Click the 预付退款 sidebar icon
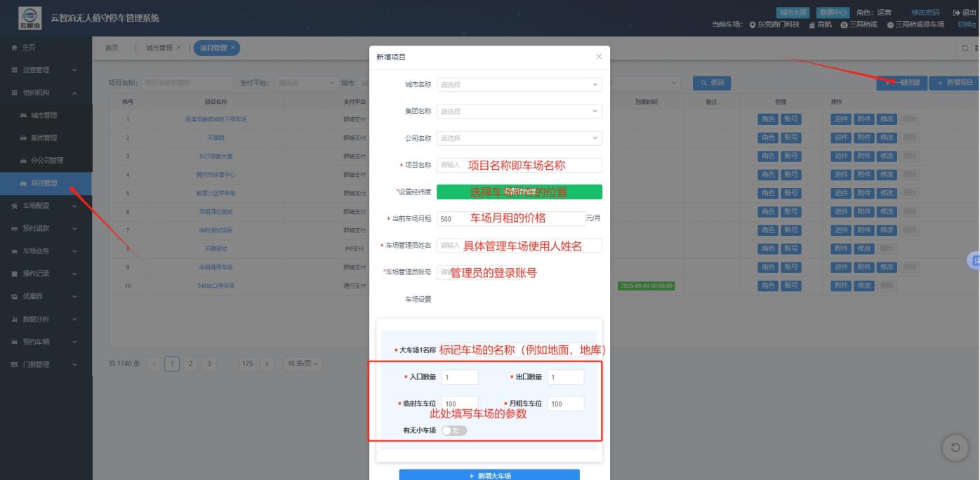Viewport: 980px width, 480px height. tap(15, 228)
